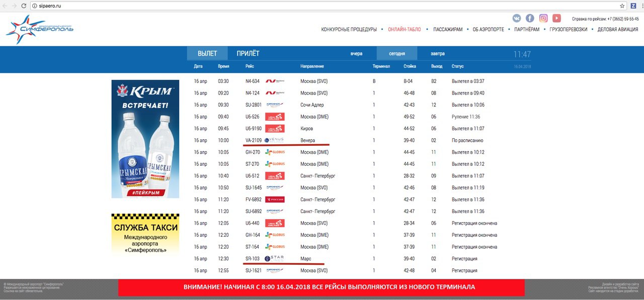Click destination Сочи Адлер

click(312, 105)
